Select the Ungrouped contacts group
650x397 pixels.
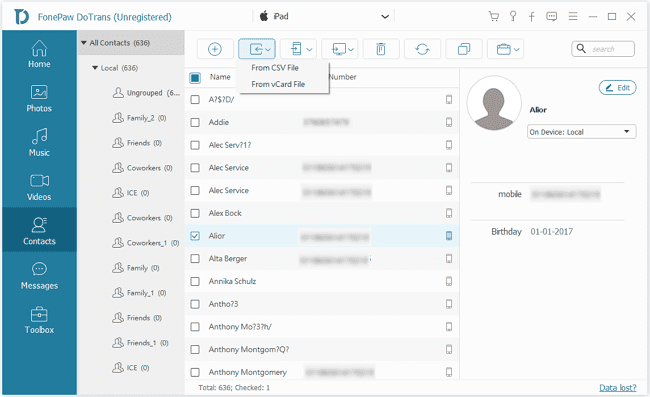click(x=146, y=93)
